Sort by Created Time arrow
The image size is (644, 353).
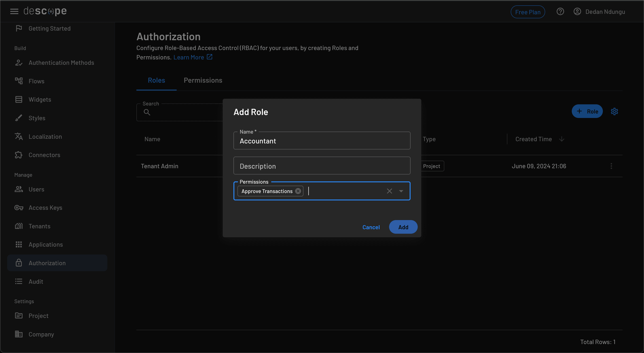tap(562, 139)
